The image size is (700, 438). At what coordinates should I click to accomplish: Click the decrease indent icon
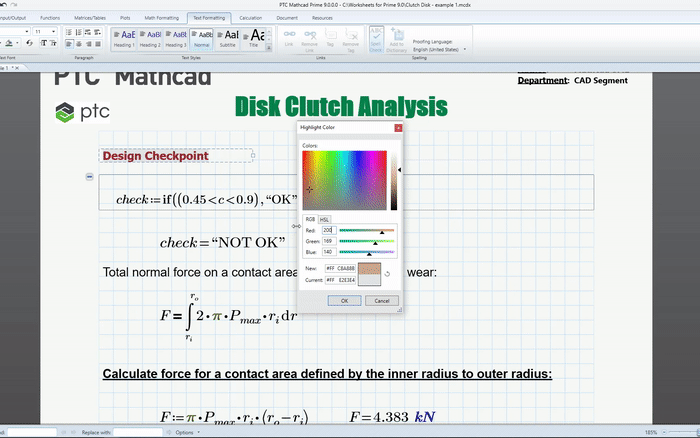tap(88, 32)
